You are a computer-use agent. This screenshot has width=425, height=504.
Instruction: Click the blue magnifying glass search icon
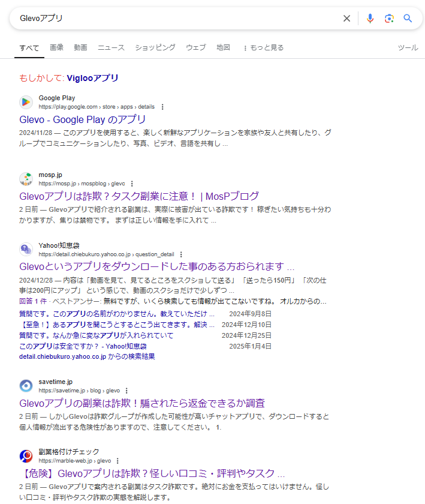408,19
